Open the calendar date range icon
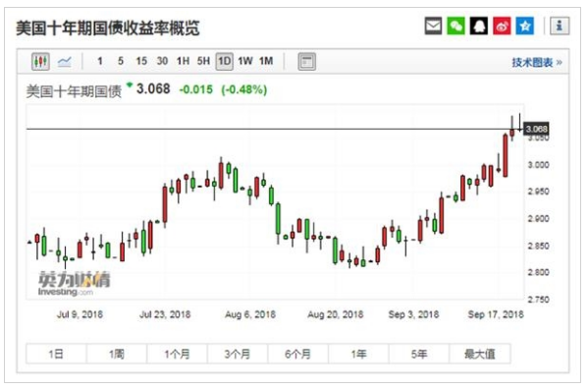588x389 pixels. [x=306, y=61]
